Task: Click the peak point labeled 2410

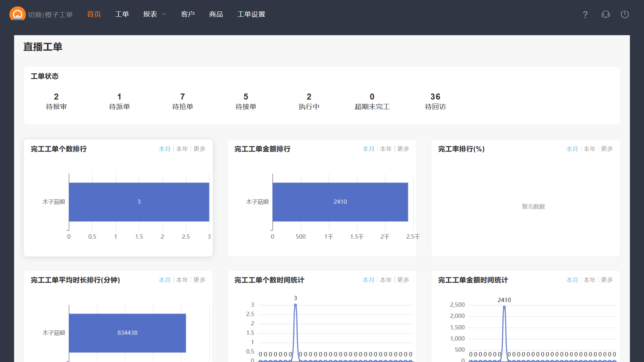Action: [504, 307]
